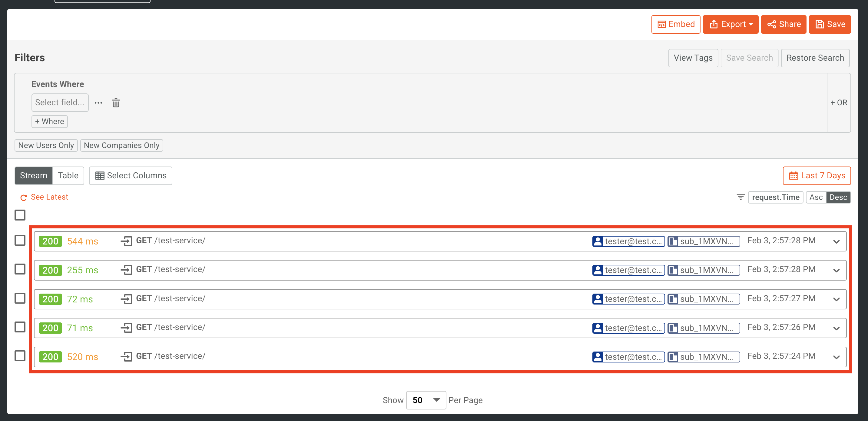The width and height of the screenshot is (868, 421).
Task: Open Select Columns picker
Action: coord(131,175)
